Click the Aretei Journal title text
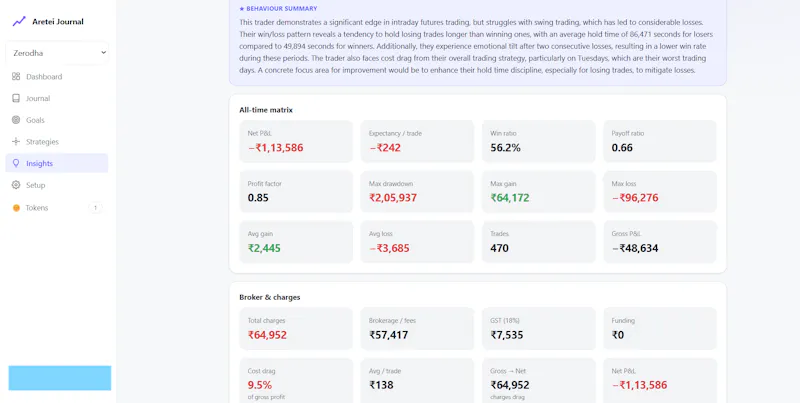 (58, 21)
